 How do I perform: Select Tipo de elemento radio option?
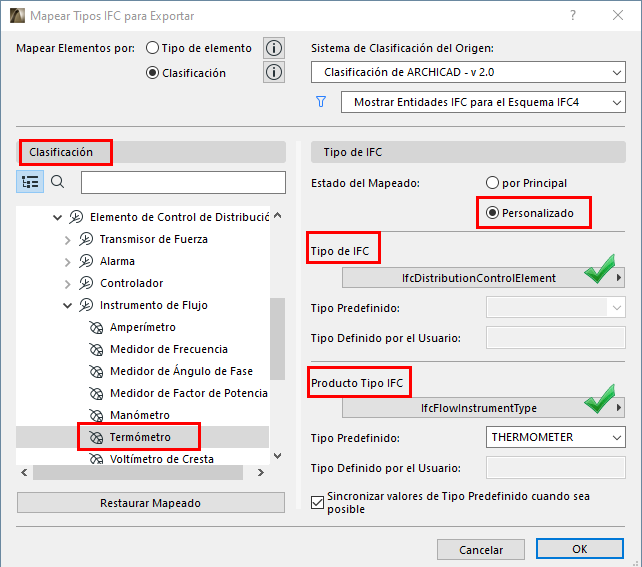coord(152,48)
